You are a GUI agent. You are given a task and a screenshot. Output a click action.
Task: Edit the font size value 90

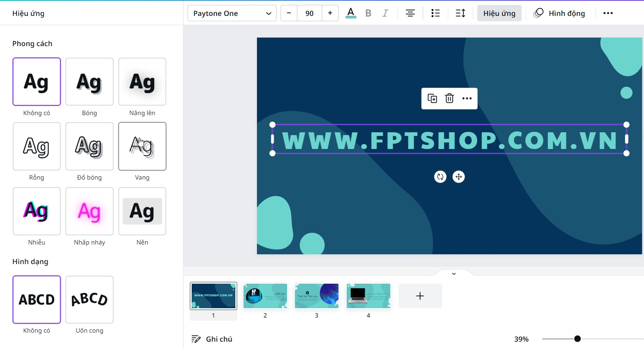pos(310,13)
